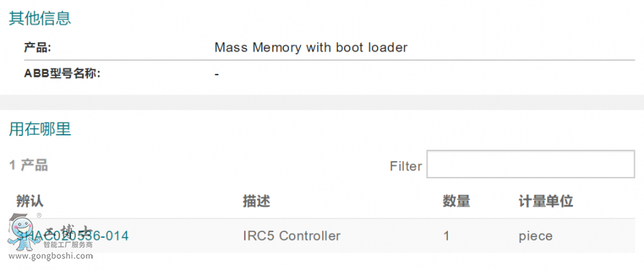Select Mass Memory with boot loader text
The width and height of the screenshot is (644, 270).
coord(311,47)
